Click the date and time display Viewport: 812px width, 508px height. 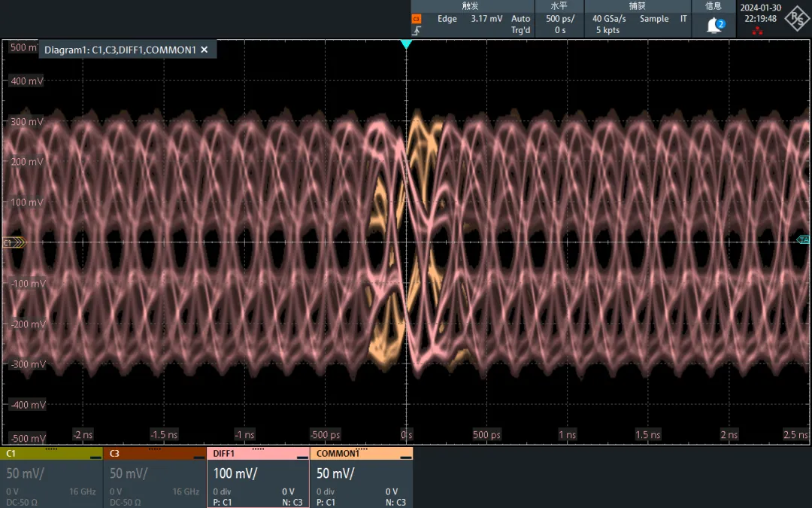tap(759, 14)
